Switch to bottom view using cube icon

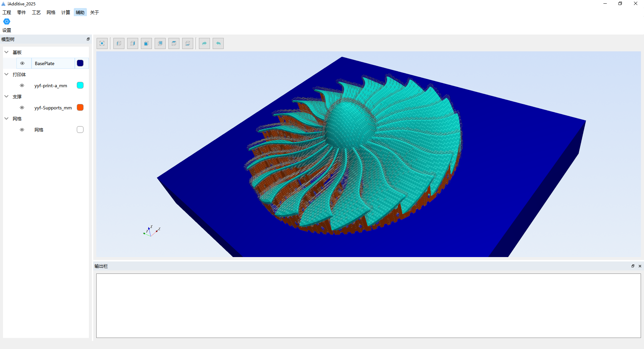coord(187,43)
